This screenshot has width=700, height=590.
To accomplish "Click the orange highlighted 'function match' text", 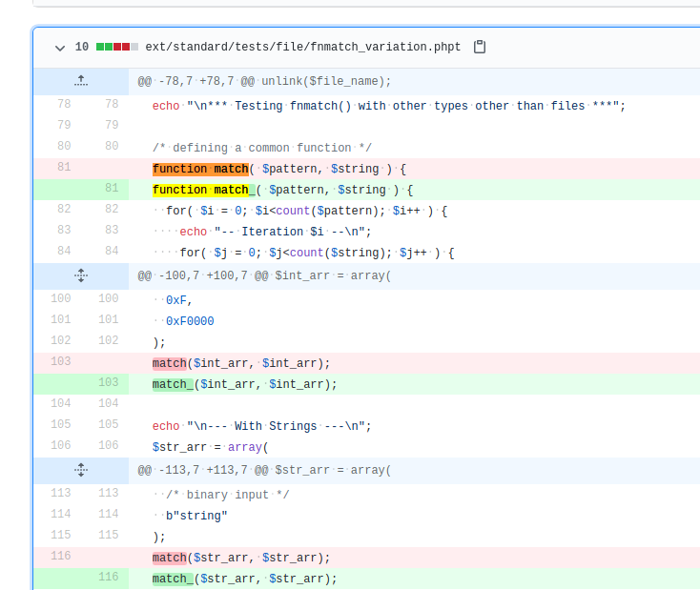I will [x=200, y=169].
